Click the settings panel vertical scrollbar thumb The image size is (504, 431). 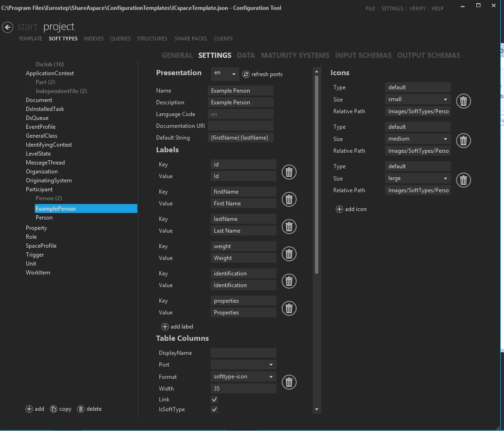coord(316,174)
